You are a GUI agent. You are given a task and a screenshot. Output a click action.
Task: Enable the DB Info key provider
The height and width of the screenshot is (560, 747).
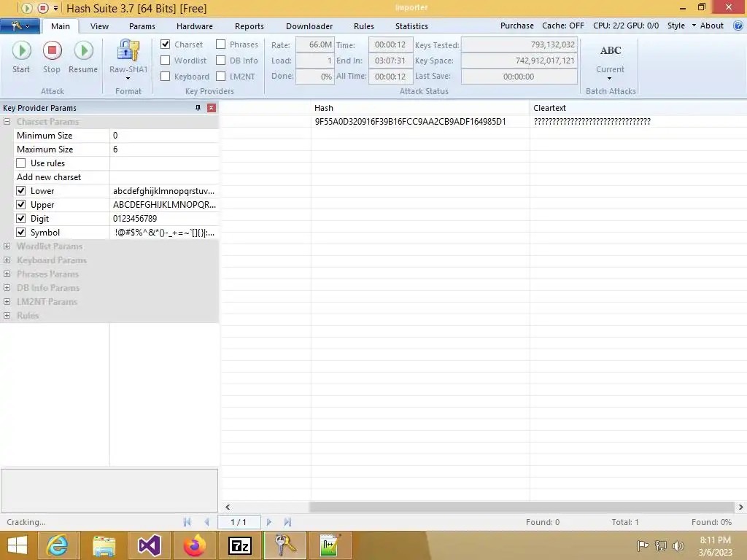click(x=220, y=61)
